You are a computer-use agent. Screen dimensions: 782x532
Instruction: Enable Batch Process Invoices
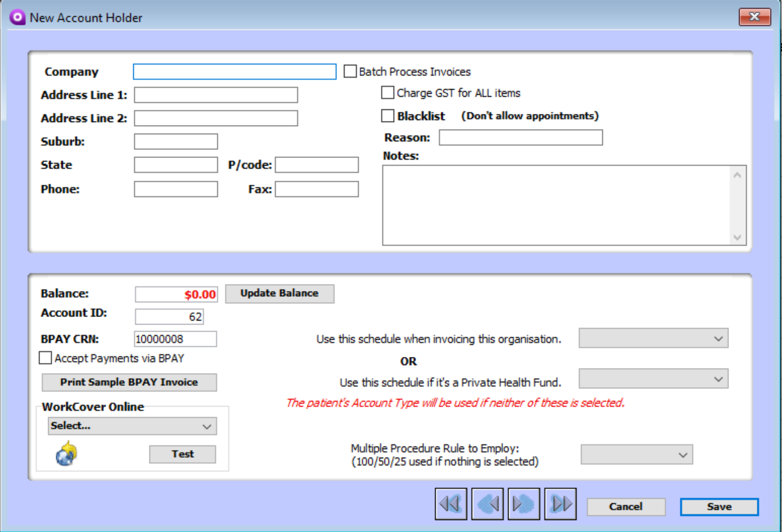coord(349,71)
